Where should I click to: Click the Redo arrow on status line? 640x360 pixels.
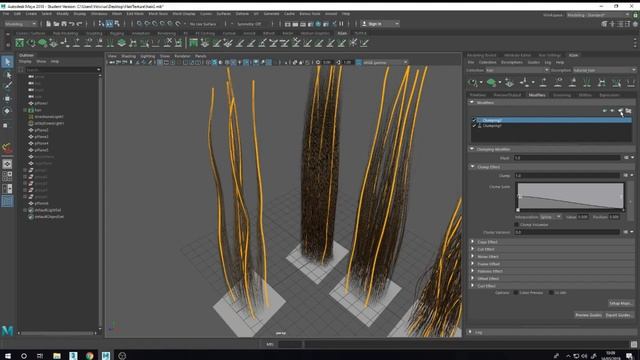80,24
